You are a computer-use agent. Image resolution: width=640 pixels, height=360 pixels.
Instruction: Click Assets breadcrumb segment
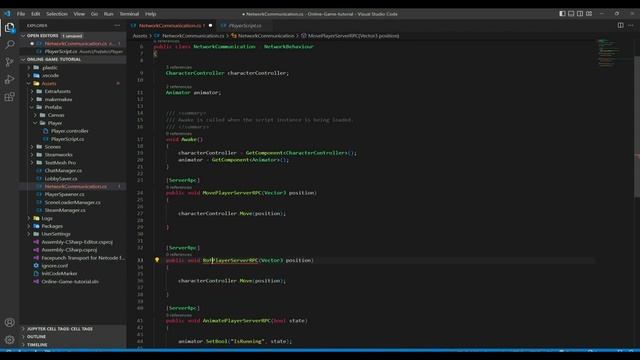[140, 36]
